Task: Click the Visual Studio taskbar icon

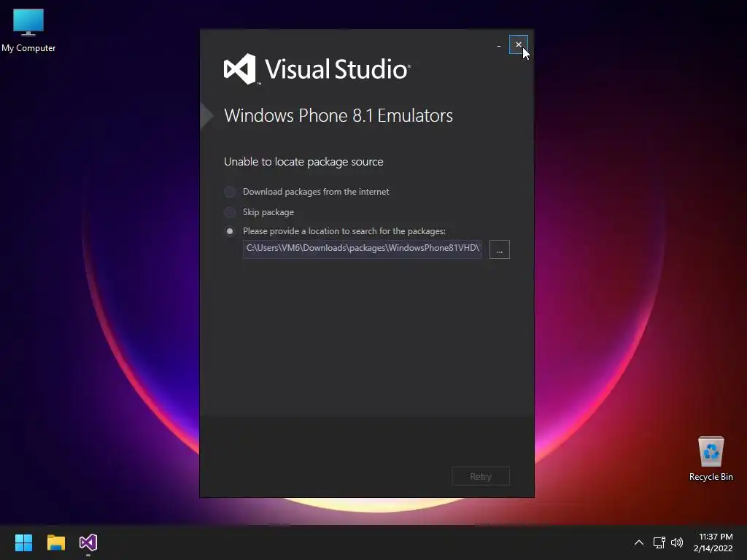Action: [88, 542]
